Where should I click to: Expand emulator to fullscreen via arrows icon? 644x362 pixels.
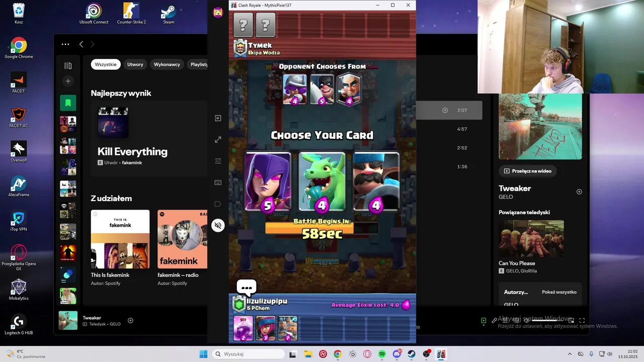[x=218, y=139]
